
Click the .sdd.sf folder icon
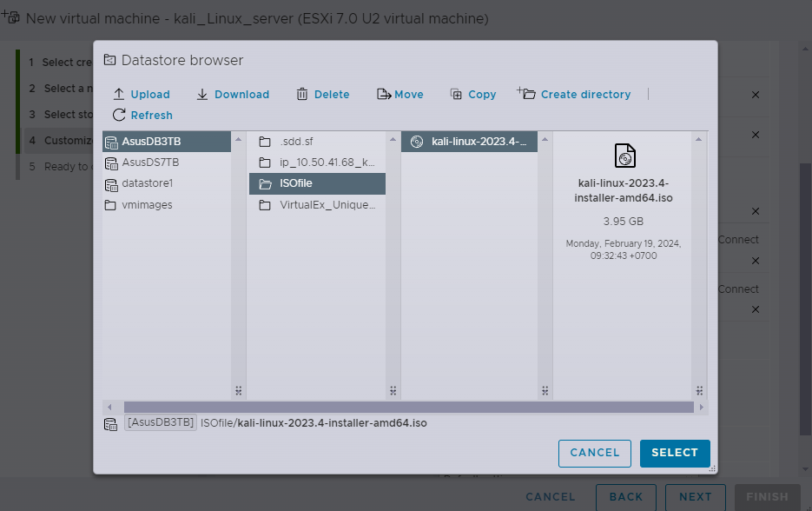(x=265, y=142)
